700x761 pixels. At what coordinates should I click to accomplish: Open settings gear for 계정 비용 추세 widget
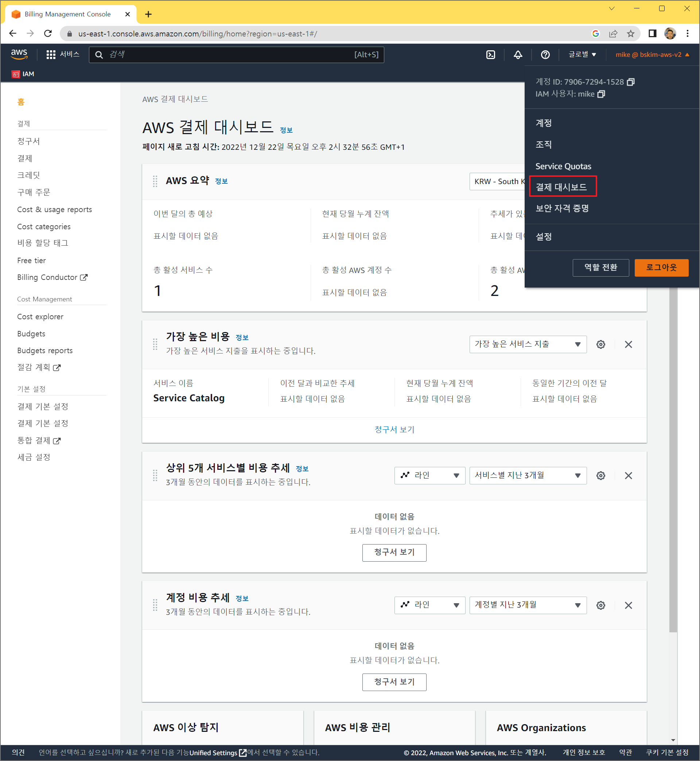(600, 605)
